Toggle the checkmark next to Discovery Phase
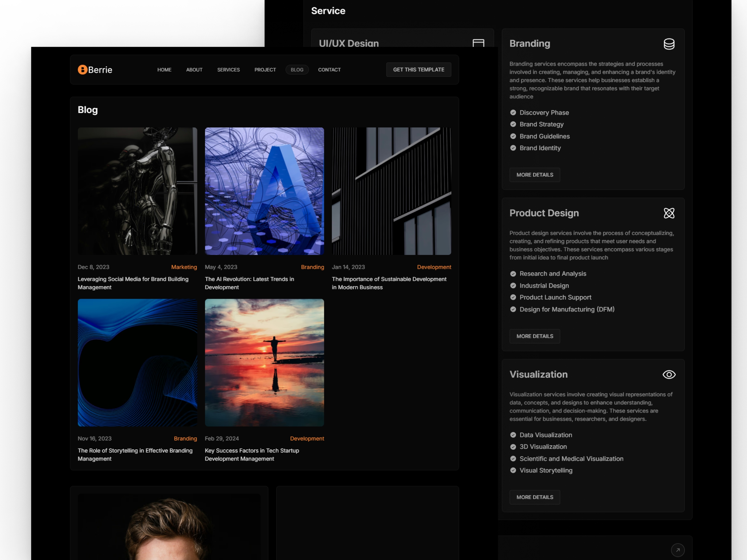Image resolution: width=747 pixels, height=560 pixels. [x=513, y=112]
